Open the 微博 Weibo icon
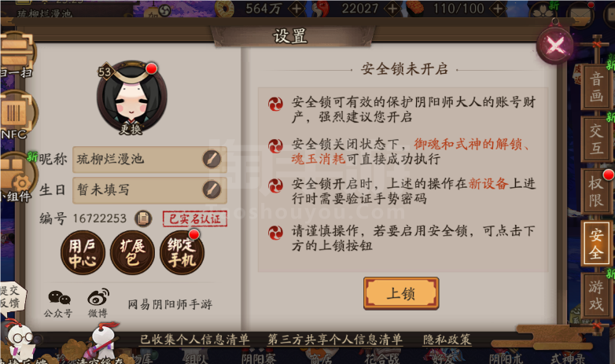The width and height of the screenshot is (615, 364). pyautogui.click(x=98, y=303)
